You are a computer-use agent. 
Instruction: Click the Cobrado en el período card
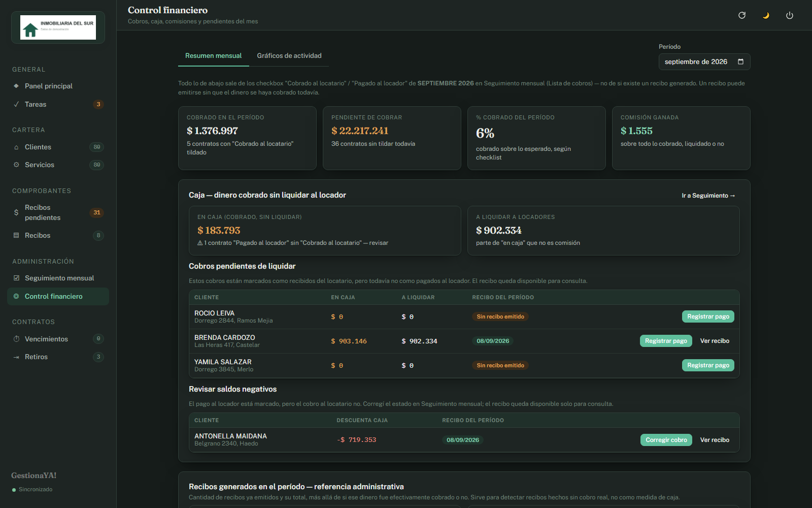coord(247,138)
